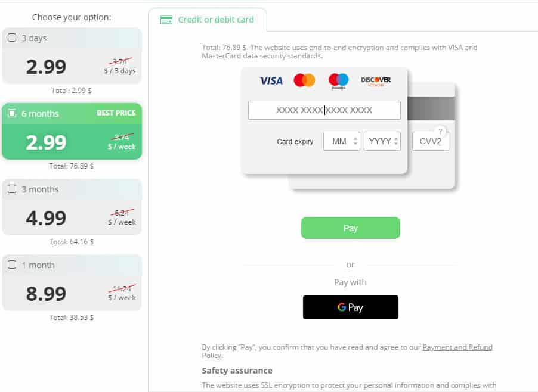Screen dimensions: 538x392
Task: Focus the card number input field
Action: [x=324, y=110]
